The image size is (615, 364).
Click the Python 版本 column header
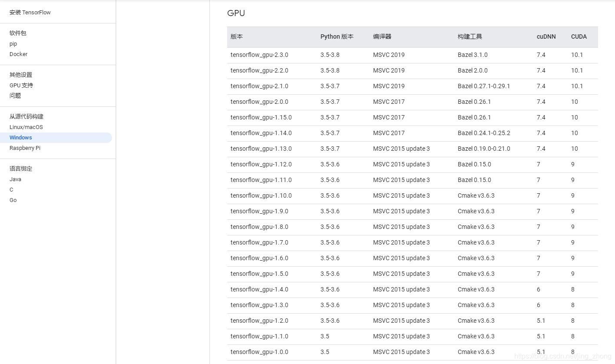(x=337, y=37)
